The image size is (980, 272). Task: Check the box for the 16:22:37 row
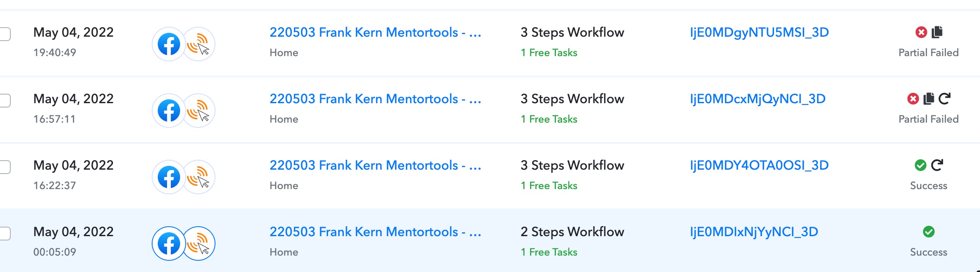pos(4,167)
